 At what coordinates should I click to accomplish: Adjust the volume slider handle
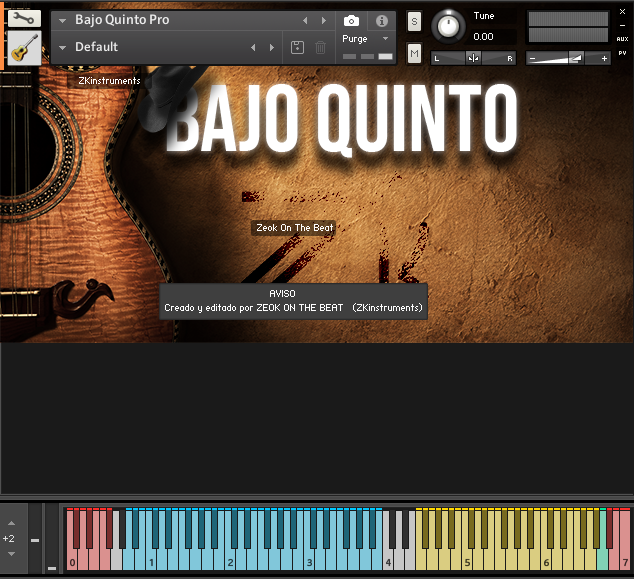pyautogui.click(x=575, y=58)
